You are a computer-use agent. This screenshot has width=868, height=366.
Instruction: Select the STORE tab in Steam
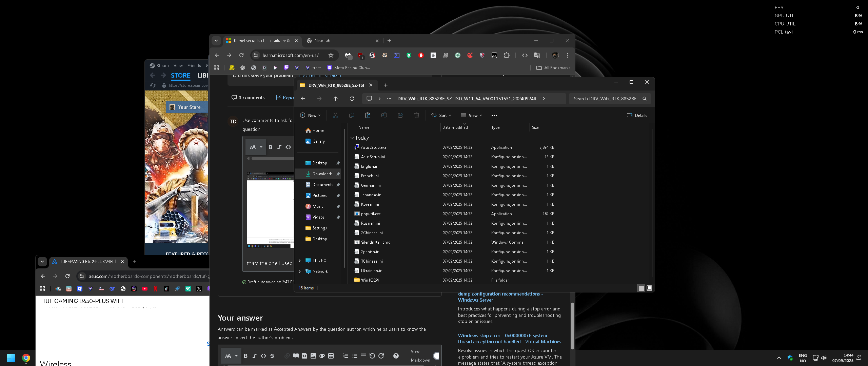pos(181,76)
